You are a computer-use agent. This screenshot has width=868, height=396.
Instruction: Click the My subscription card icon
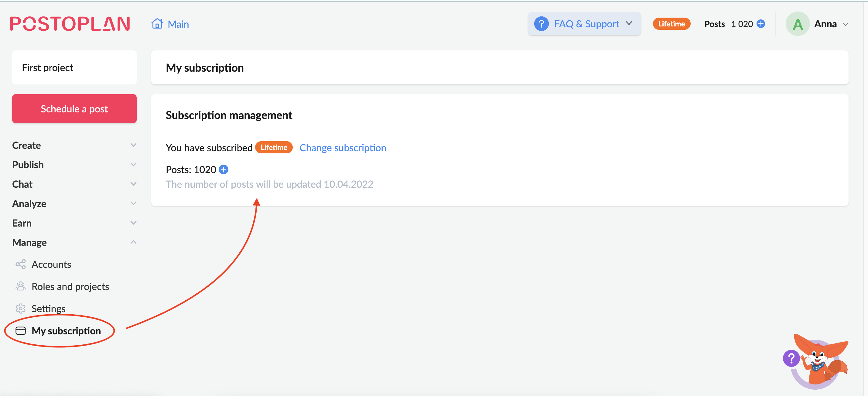click(21, 331)
